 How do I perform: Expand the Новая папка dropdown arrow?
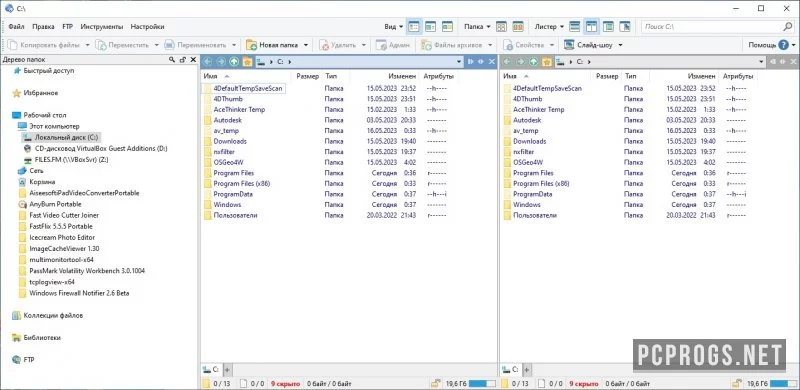(306, 45)
